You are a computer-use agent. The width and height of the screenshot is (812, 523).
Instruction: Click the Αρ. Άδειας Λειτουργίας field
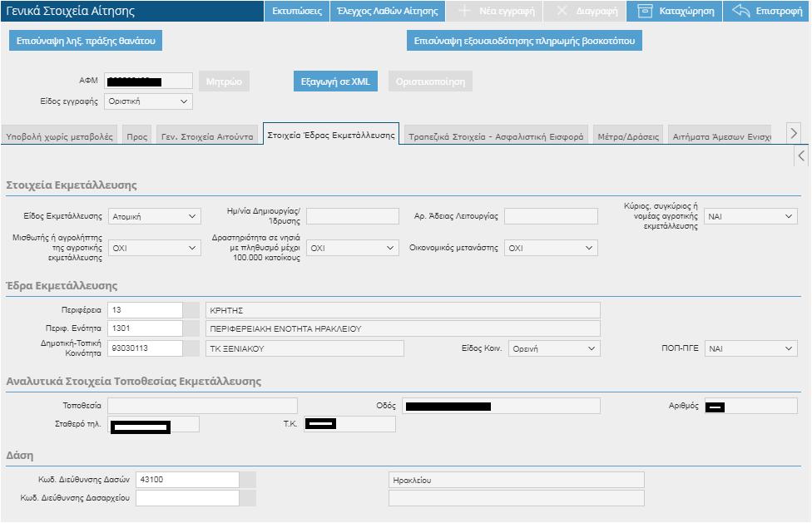551,216
